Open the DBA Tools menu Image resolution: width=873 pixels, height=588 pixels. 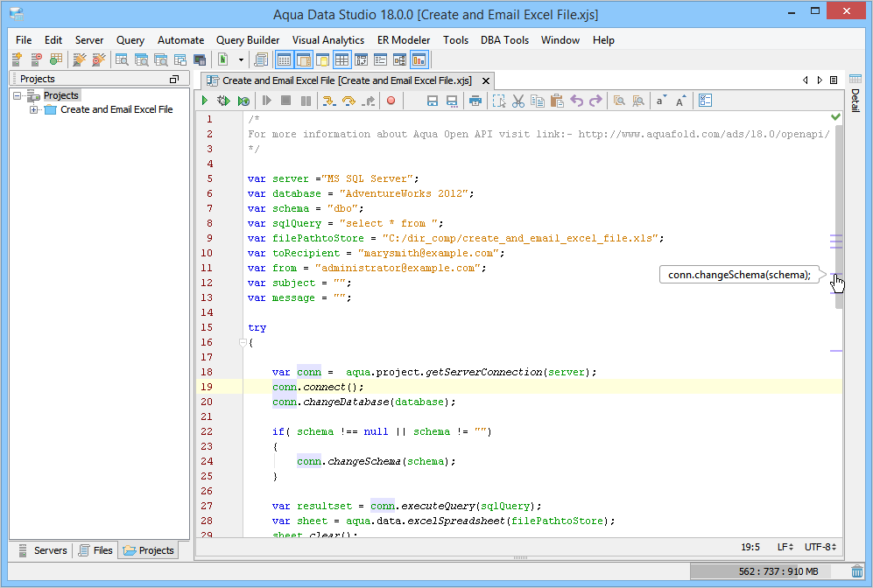tap(503, 40)
